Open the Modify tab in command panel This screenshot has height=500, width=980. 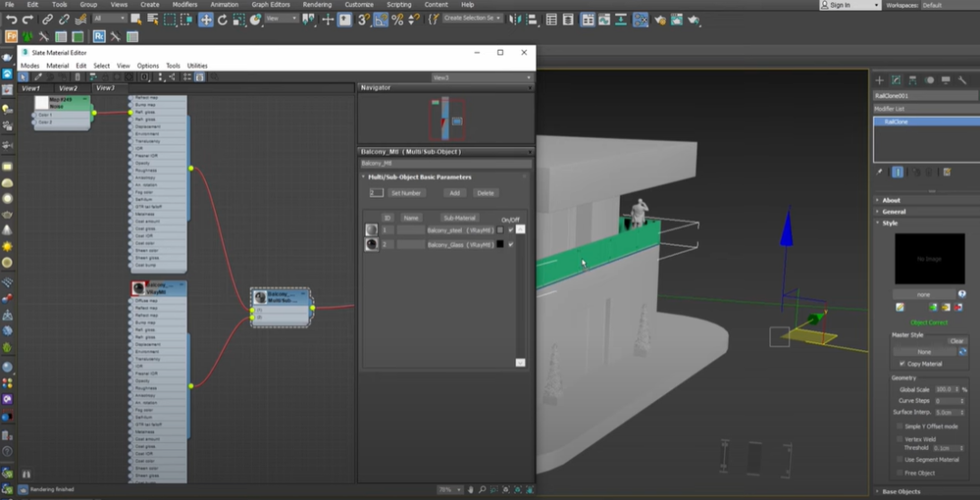pyautogui.click(x=896, y=81)
